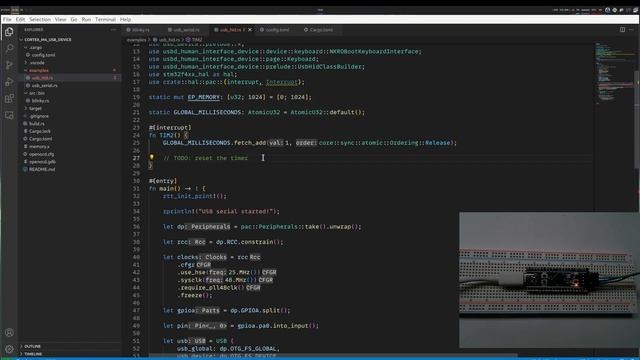Click the TIM2 breadcrumb symbol
640x360 pixels.
click(195, 40)
